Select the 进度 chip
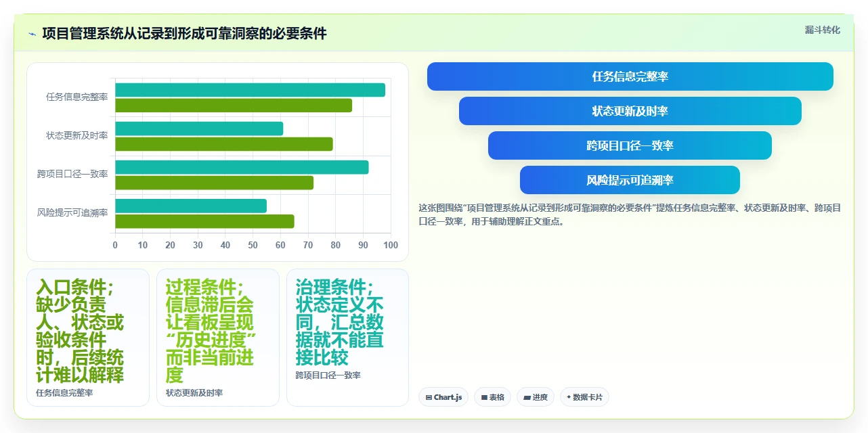 (x=536, y=397)
